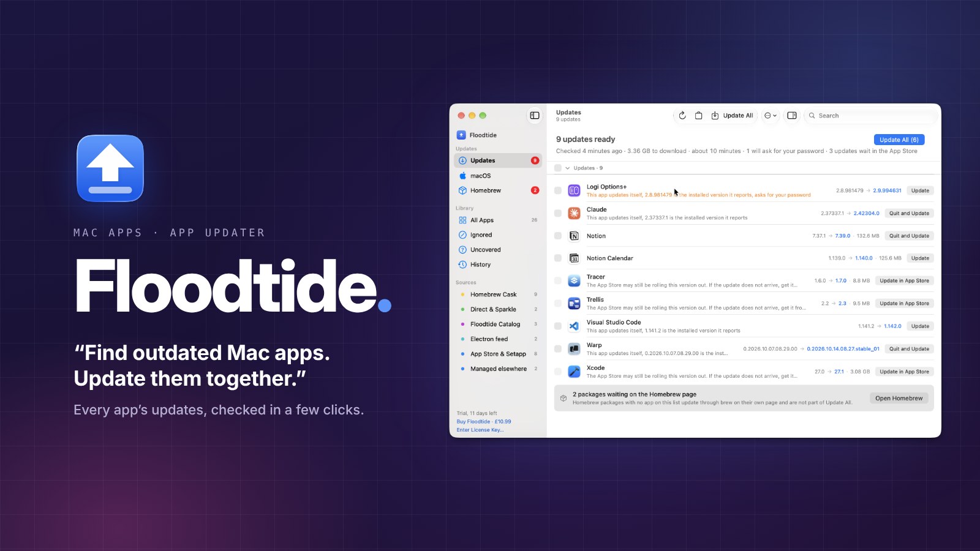The height and width of the screenshot is (551, 980).
Task: Click the Xcode app icon
Action: click(x=574, y=371)
